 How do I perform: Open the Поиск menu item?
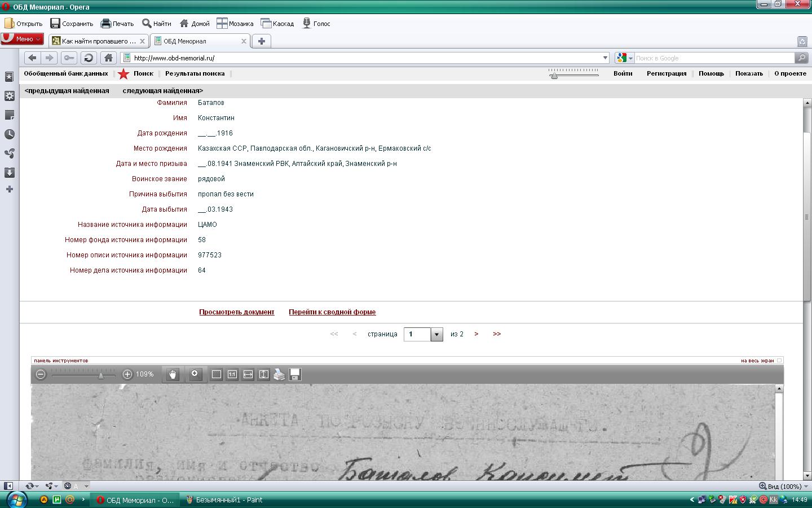coord(143,73)
